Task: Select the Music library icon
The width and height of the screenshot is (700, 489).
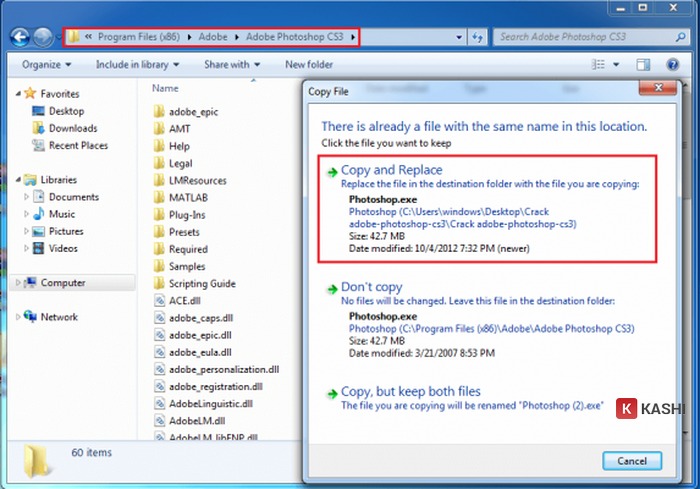Action: pos(38,214)
